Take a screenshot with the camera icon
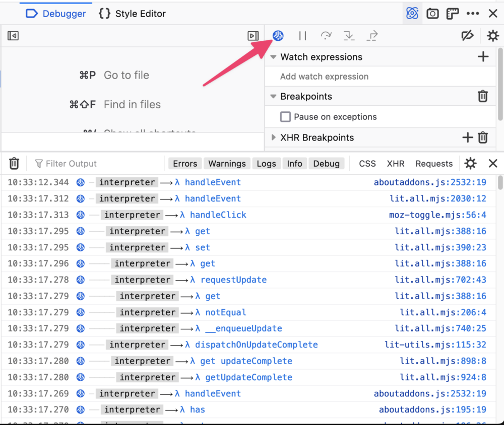Screen dimensions: 504x425 click(432, 14)
